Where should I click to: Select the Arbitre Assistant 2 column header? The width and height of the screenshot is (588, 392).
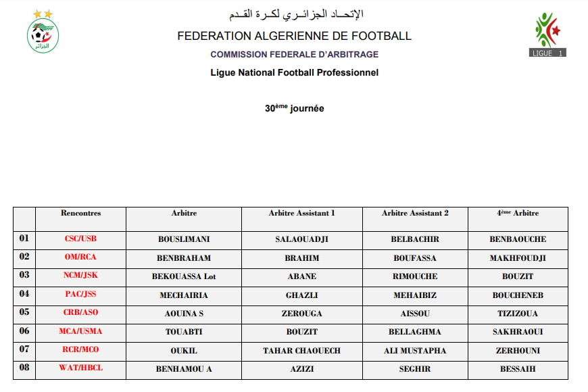pyautogui.click(x=415, y=214)
